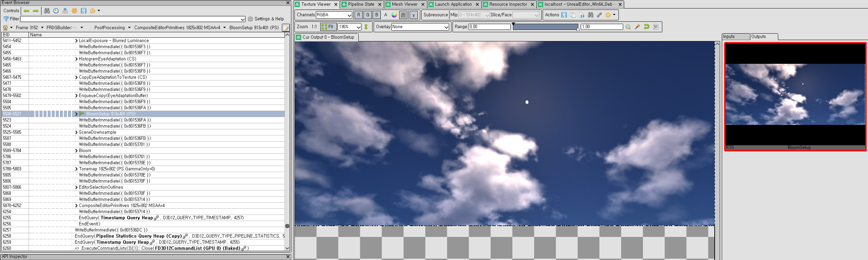The height and width of the screenshot is (260, 868).
Task: Go to next event with green right arrow
Action: (36, 11)
